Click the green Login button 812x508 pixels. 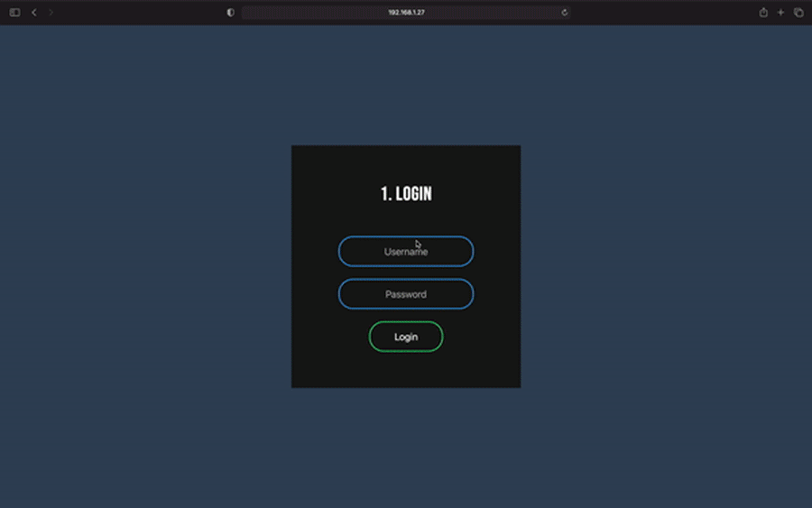[405, 337]
